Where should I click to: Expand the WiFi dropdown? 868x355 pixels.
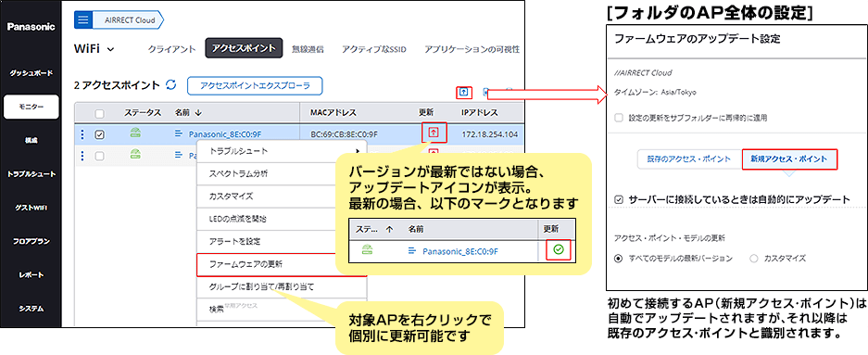(94, 49)
